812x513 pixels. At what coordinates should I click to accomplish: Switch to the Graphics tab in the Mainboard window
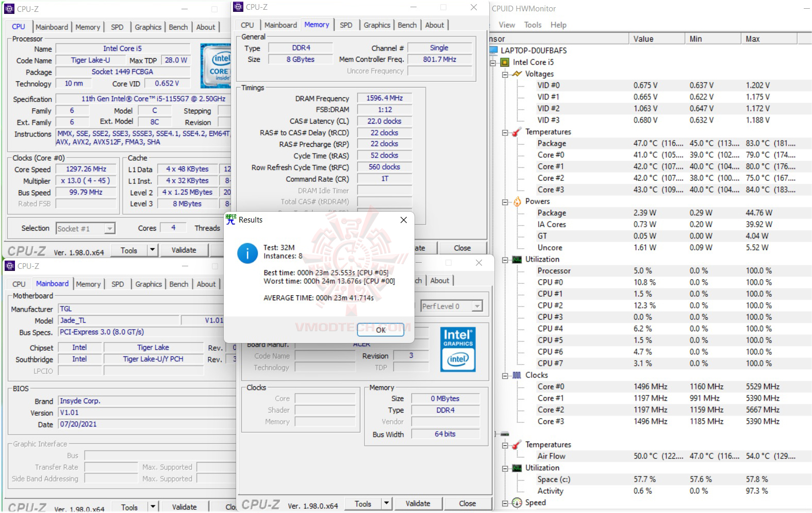point(148,284)
